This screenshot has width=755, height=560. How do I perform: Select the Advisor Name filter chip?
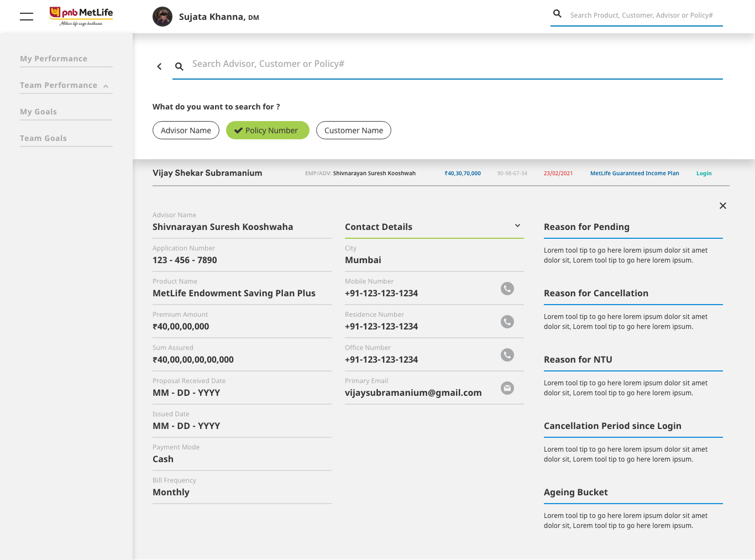click(x=186, y=130)
